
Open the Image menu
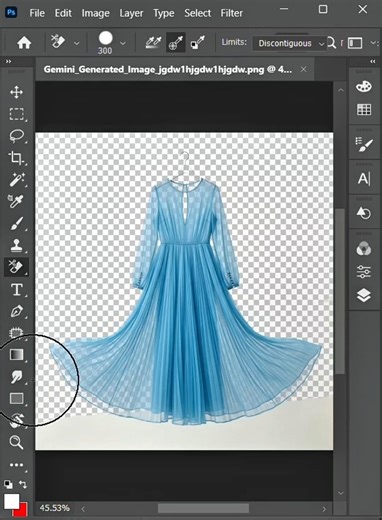click(95, 13)
